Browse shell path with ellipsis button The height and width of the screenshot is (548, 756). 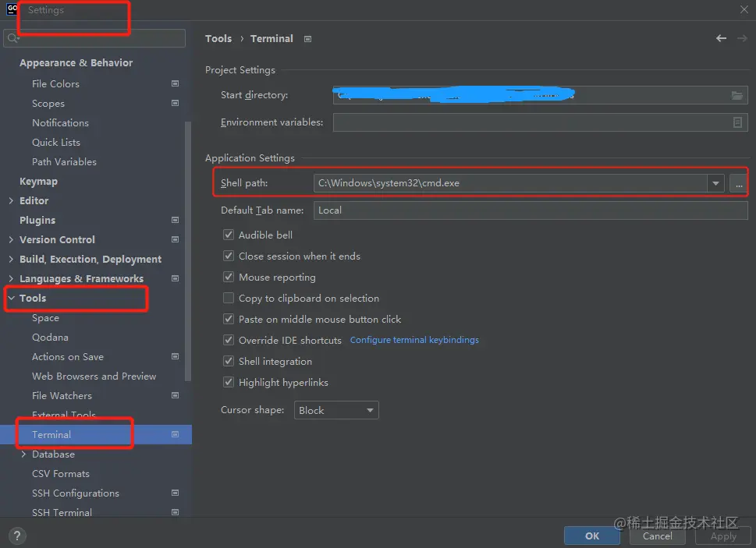pos(739,183)
